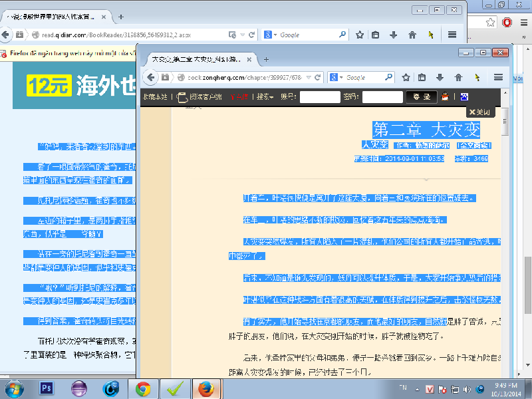Viewport: 532px width, 399px height.
Task: Open the 全文阅读 full-text reading link
Action: point(475,145)
